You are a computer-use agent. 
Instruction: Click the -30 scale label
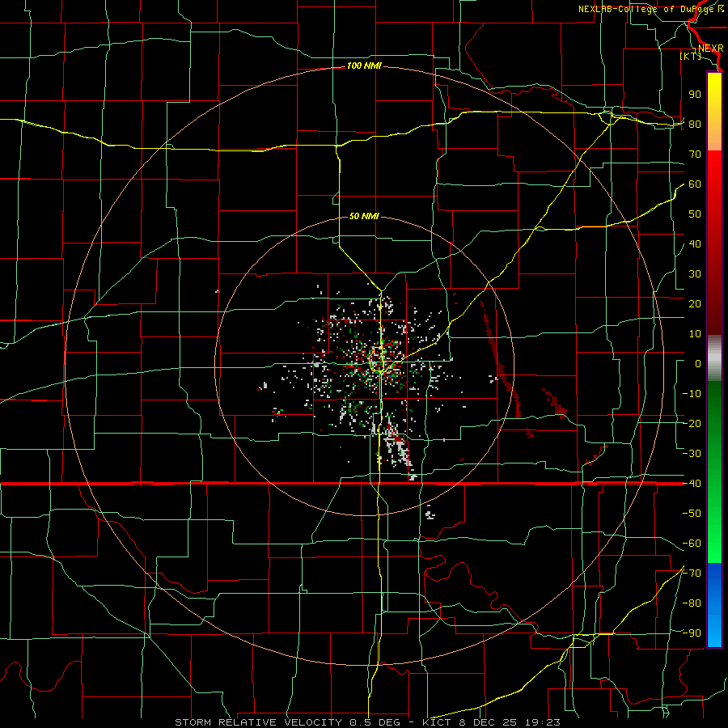(692, 454)
